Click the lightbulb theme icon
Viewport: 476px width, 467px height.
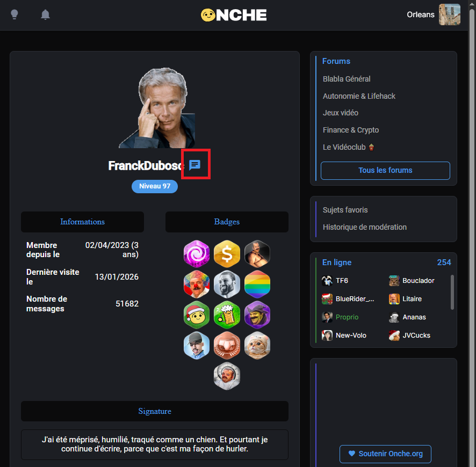tap(15, 14)
